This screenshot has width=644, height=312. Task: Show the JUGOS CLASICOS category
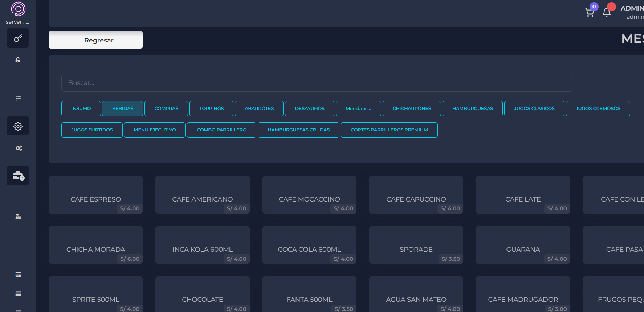534,109
